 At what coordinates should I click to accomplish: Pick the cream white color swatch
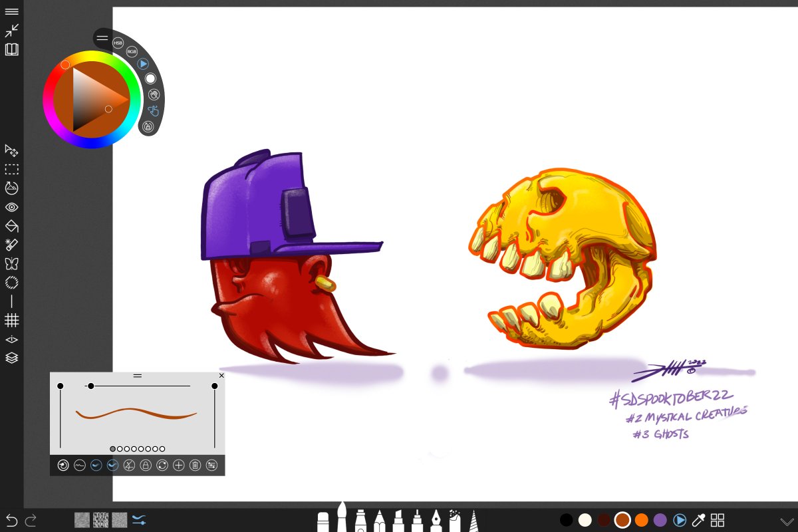[585, 520]
